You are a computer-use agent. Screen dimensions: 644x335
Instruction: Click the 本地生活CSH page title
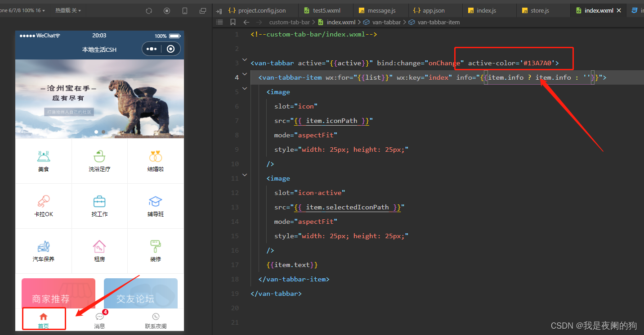(x=99, y=50)
